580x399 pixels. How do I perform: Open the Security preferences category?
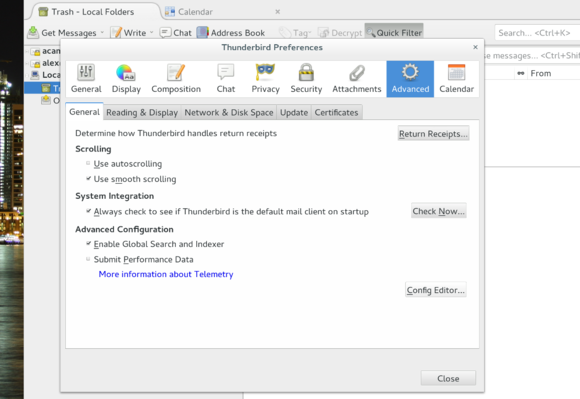[x=306, y=79]
